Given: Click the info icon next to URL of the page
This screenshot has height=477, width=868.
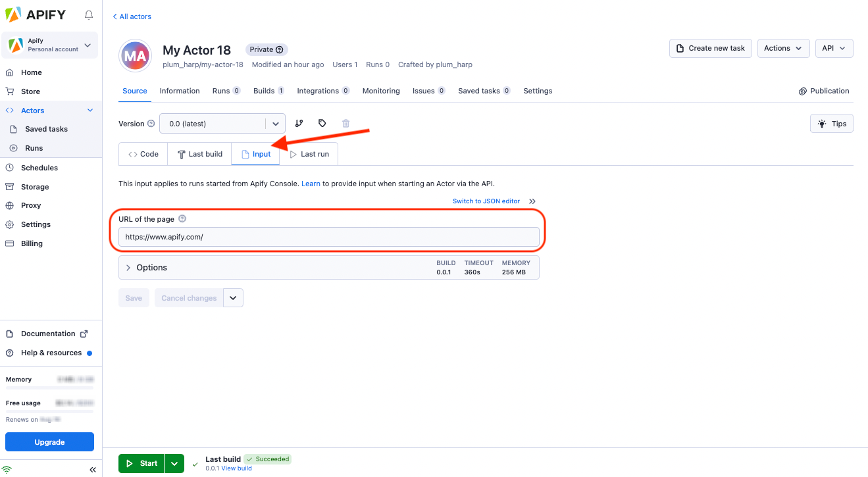Looking at the screenshot, I should [x=182, y=219].
